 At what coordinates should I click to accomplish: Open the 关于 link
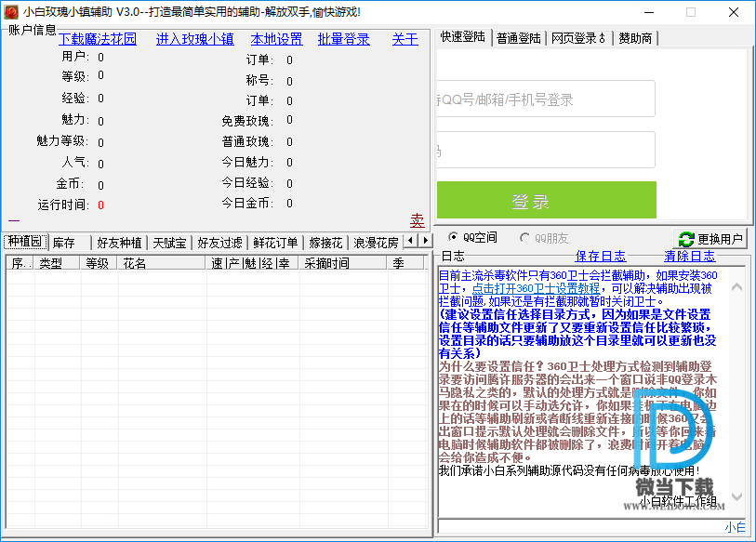pyautogui.click(x=405, y=39)
